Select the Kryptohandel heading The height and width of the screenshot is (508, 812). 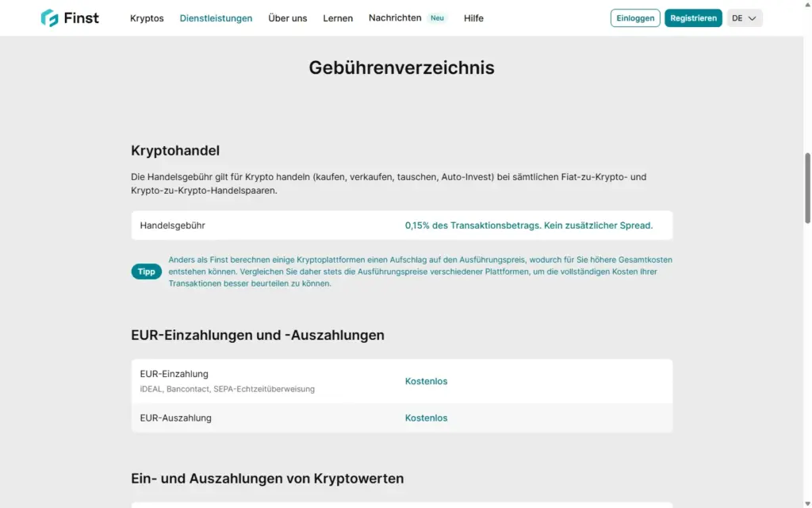[175, 150]
